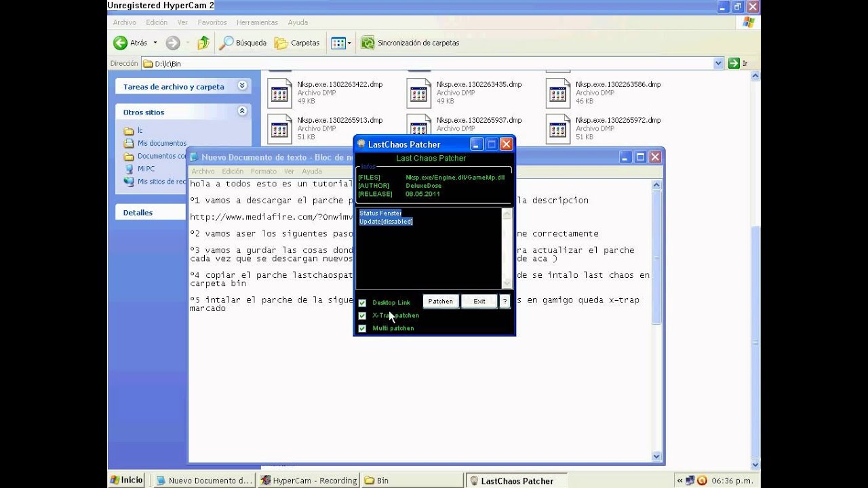Click the Windows logo throbber icon

tap(748, 22)
